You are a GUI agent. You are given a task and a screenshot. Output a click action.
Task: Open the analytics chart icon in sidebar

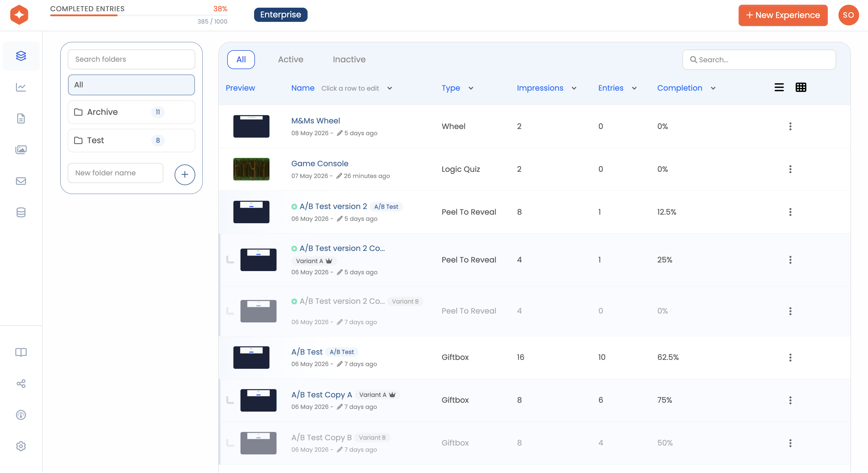pyautogui.click(x=21, y=87)
